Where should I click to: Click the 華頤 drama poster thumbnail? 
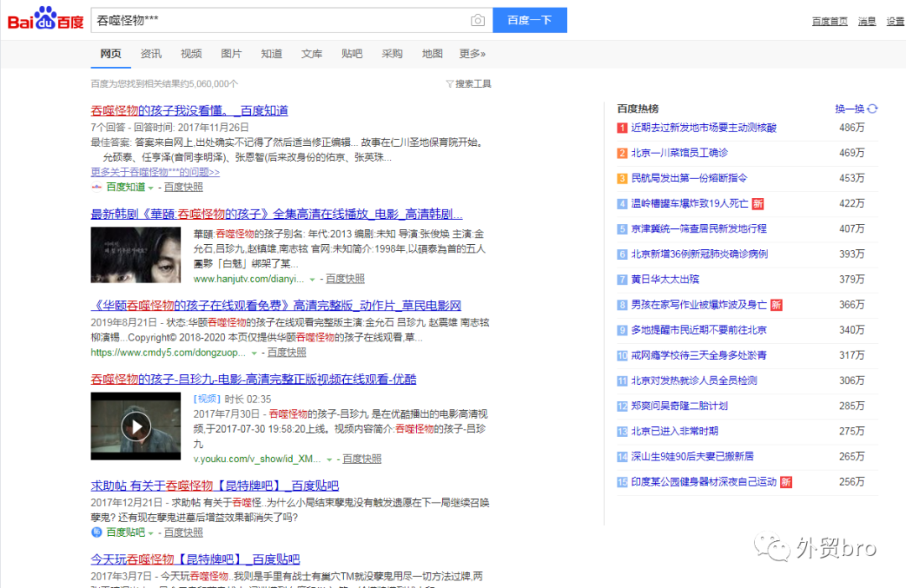point(136,253)
